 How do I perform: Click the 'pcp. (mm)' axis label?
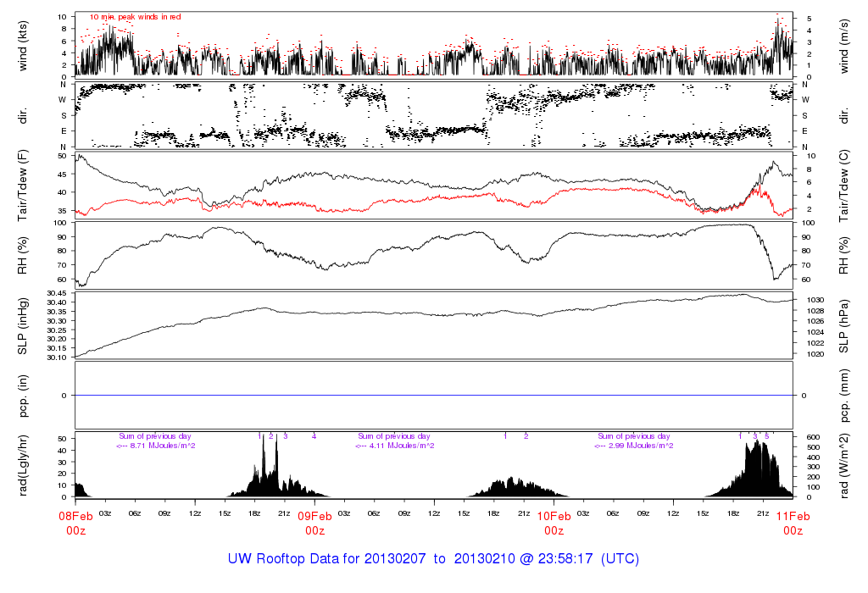pyautogui.click(x=846, y=395)
